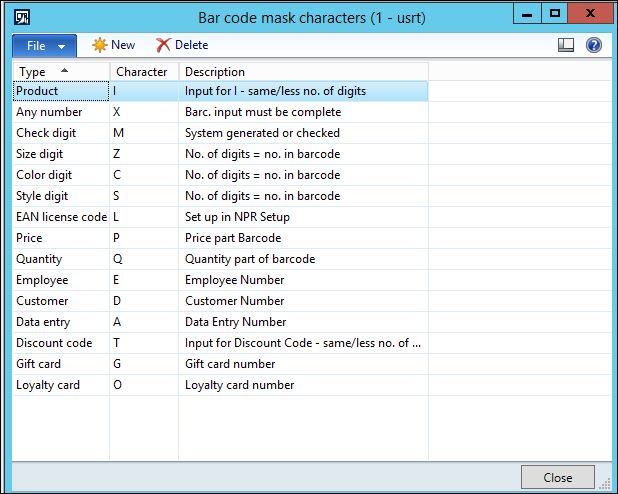Screen dimensions: 618x494
Task: Select the Check digit row
Action: (x=220, y=133)
